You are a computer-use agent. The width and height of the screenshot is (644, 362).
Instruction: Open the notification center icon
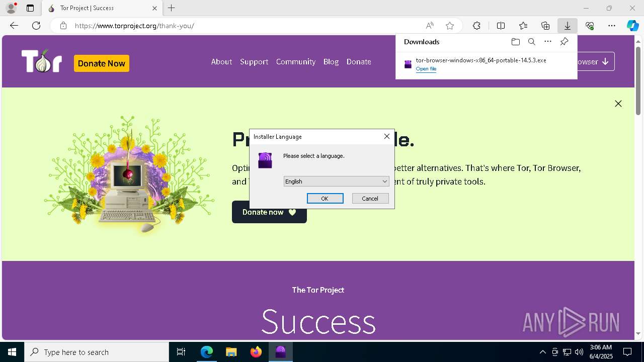point(627,352)
